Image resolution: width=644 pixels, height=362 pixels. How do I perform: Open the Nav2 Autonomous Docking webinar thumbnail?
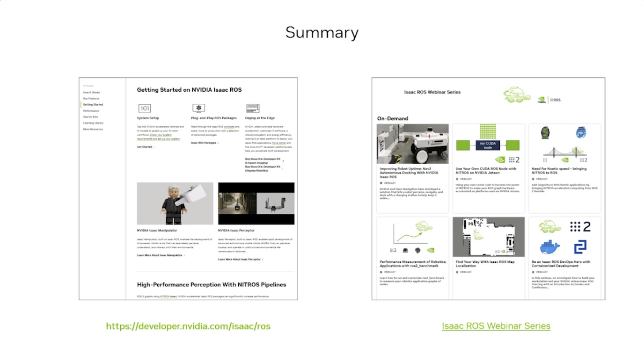coord(412,144)
